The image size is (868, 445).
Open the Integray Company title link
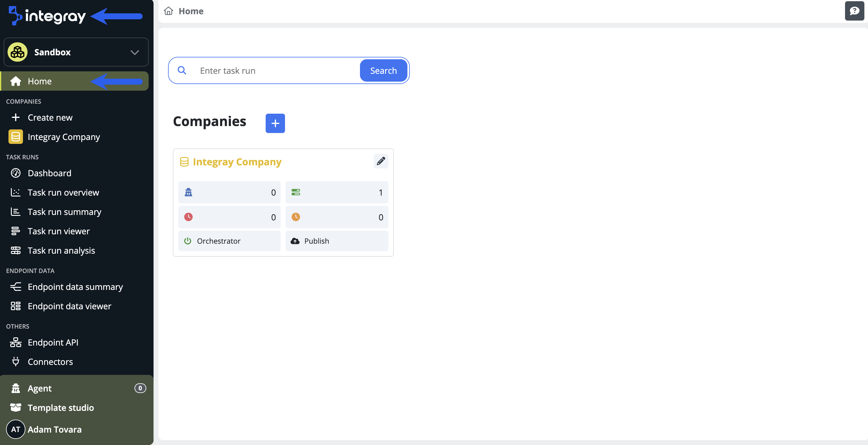(237, 162)
